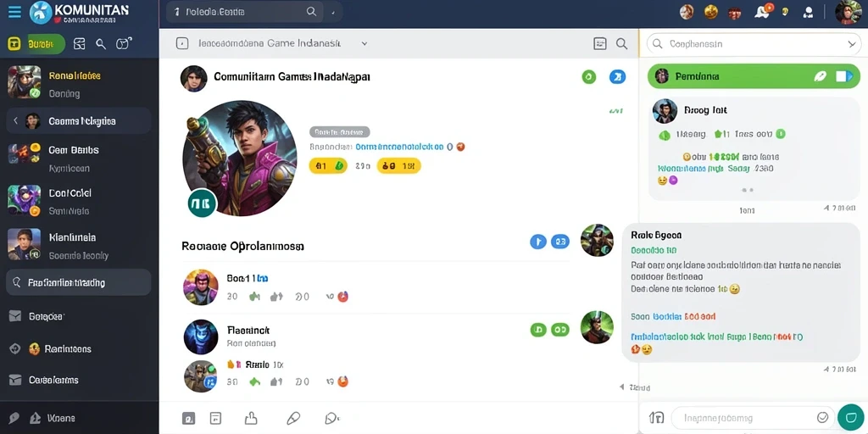Viewport: 868px width, 434px height.
Task: Click the search magnifier in top search bar
Action: tap(312, 11)
